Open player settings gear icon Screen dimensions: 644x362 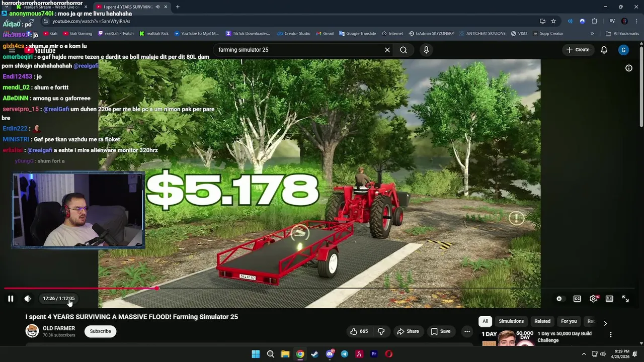pyautogui.click(x=593, y=299)
